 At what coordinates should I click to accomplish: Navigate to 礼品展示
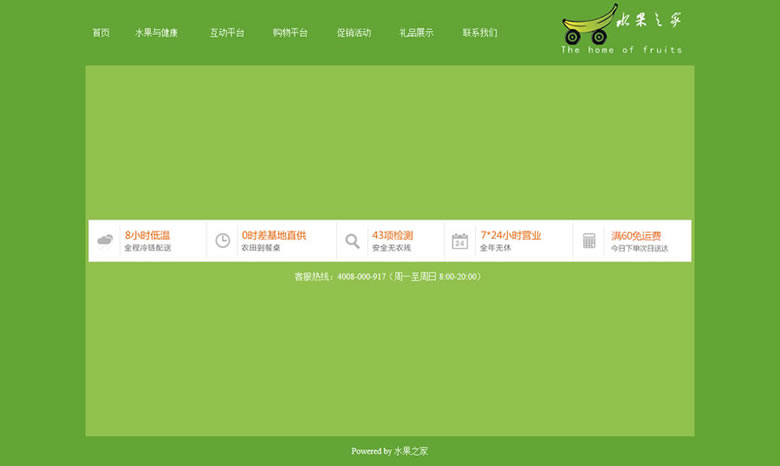tap(416, 33)
